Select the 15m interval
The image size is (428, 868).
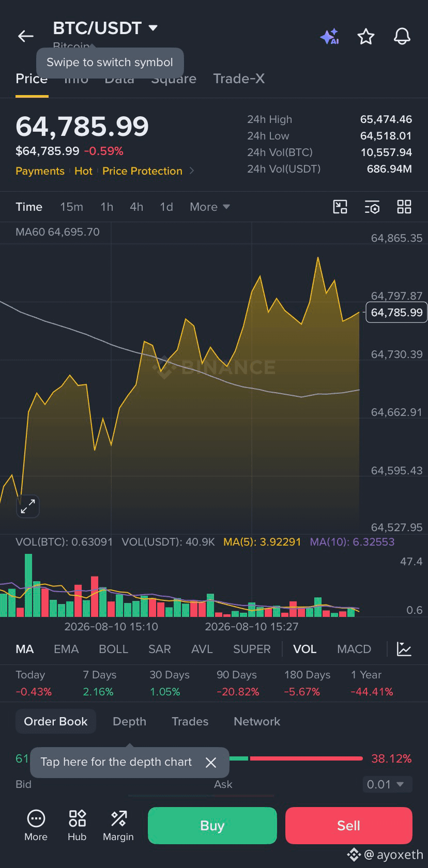coord(71,207)
